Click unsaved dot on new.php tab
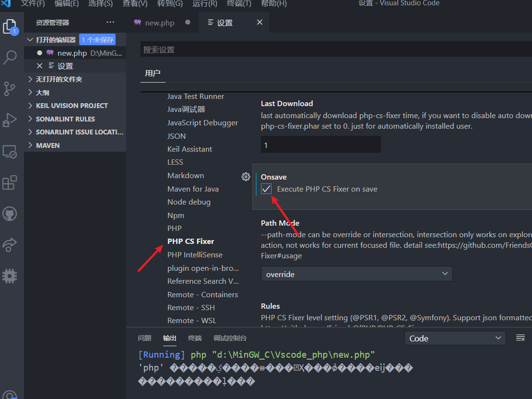532x399 pixels. (x=188, y=23)
